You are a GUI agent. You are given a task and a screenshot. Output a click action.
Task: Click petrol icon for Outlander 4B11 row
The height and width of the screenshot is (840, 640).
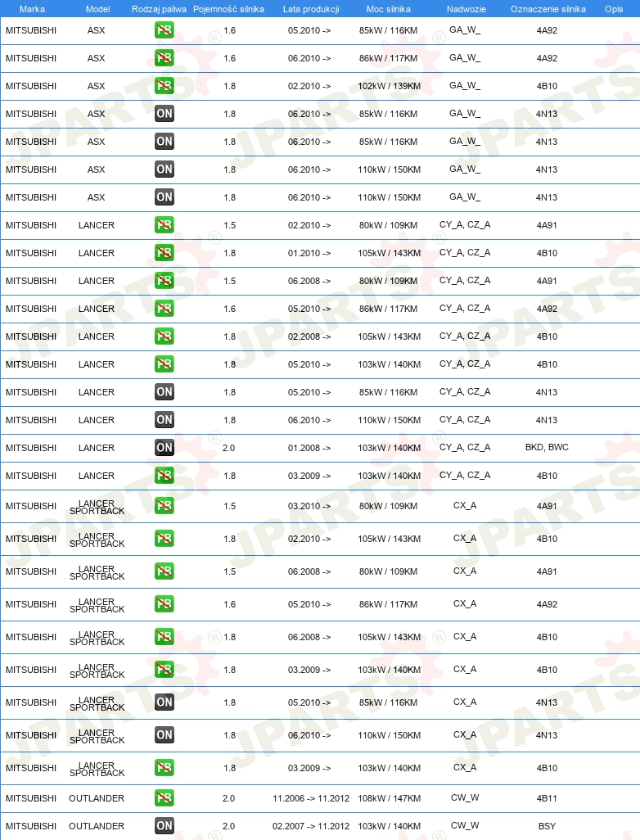(164, 798)
